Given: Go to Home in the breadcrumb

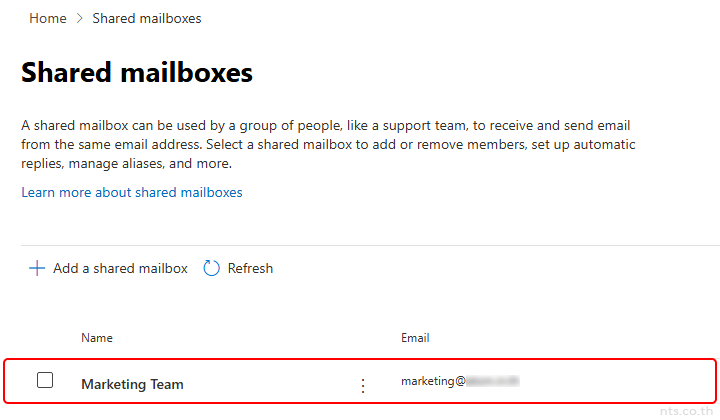Looking at the screenshot, I should tap(48, 19).
